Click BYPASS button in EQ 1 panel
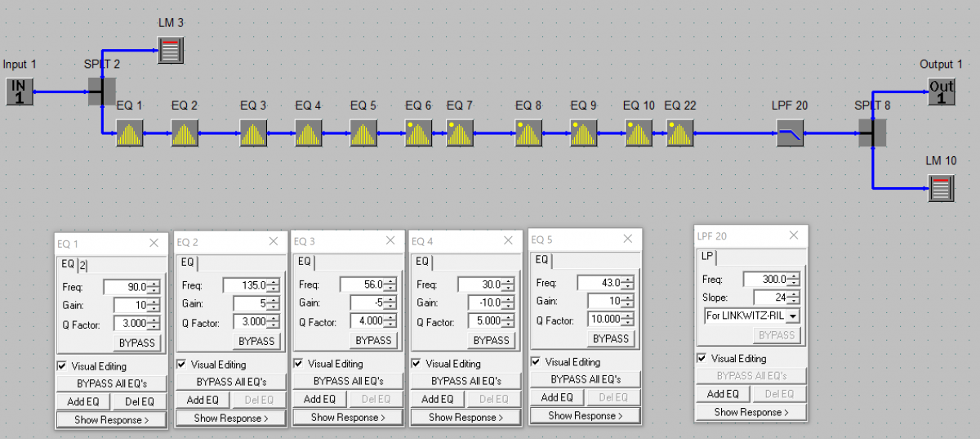The width and height of the screenshot is (980, 439). pos(136,343)
